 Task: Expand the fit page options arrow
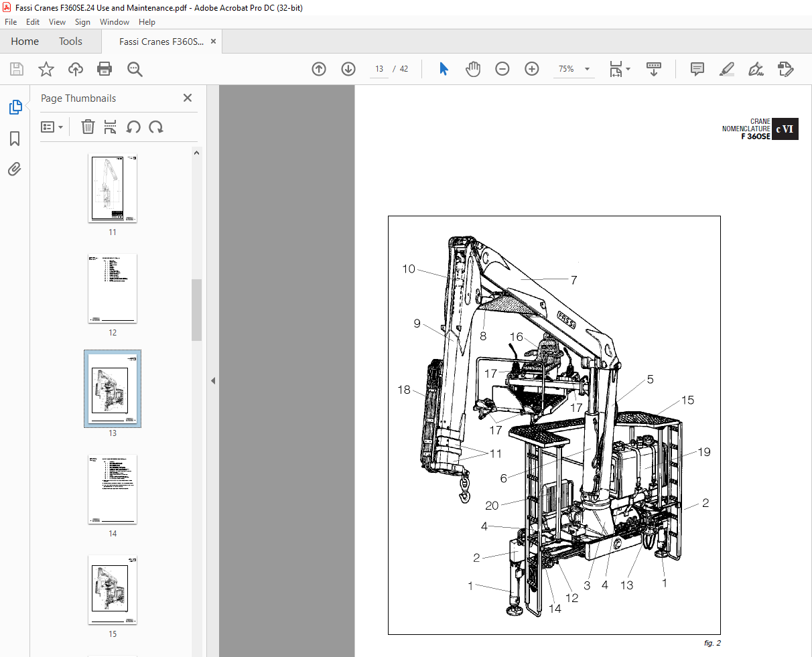tap(628, 69)
